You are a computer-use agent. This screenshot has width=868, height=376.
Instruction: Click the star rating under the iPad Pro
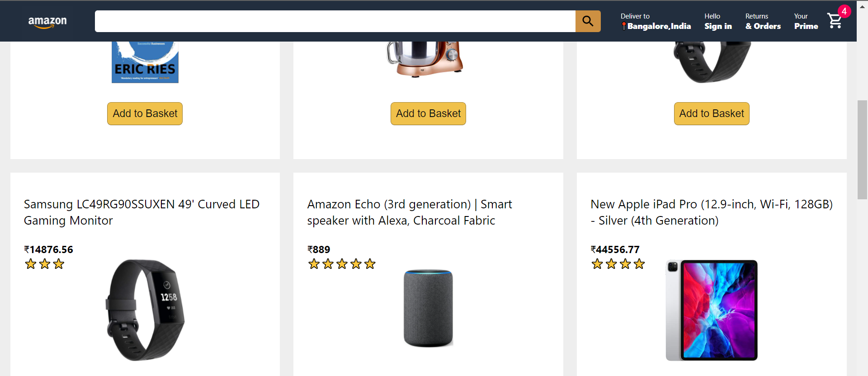(x=618, y=264)
